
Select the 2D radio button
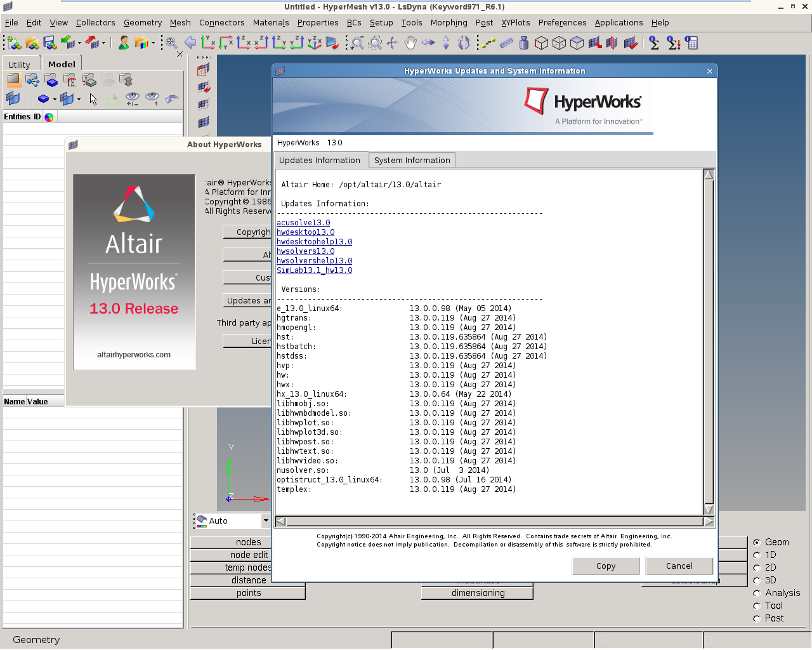[757, 567]
